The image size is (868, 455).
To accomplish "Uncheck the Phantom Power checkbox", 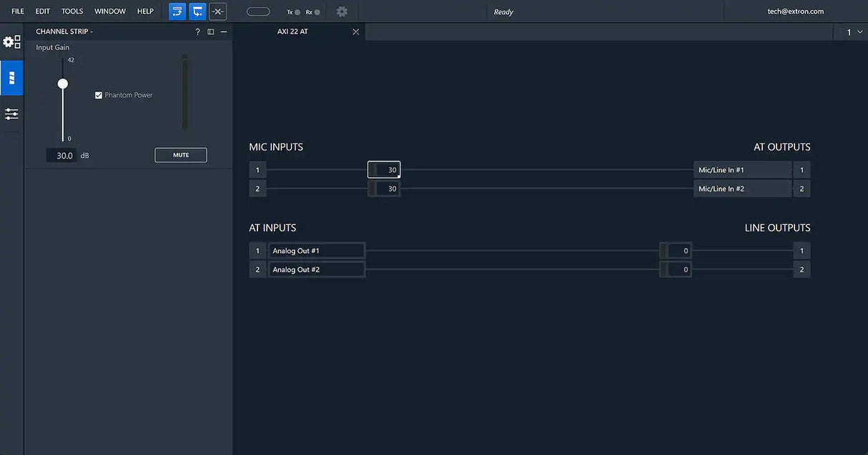I will [99, 95].
